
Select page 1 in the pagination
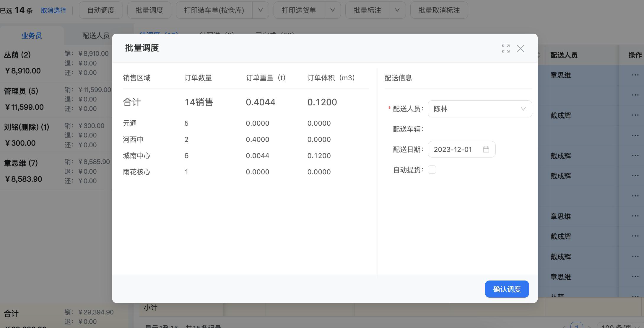[576, 326]
